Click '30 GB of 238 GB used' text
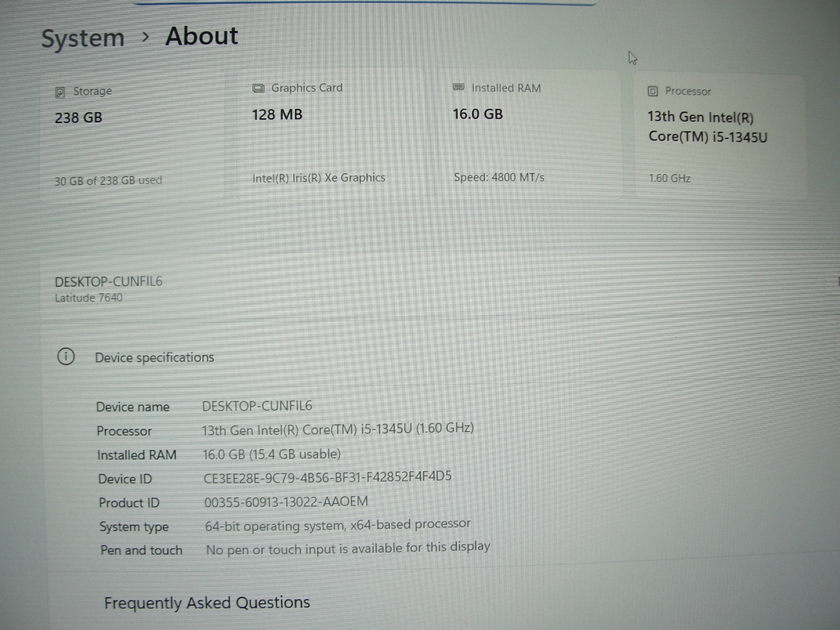The width and height of the screenshot is (840, 630). pyautogui.click(x=108, y=181)
